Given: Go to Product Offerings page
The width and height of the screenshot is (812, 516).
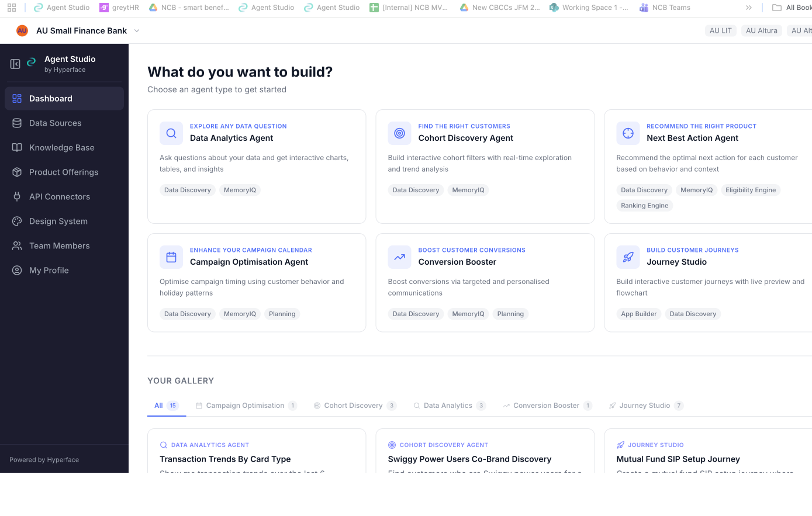Looking at the screenshot, I should click(64, 172).
